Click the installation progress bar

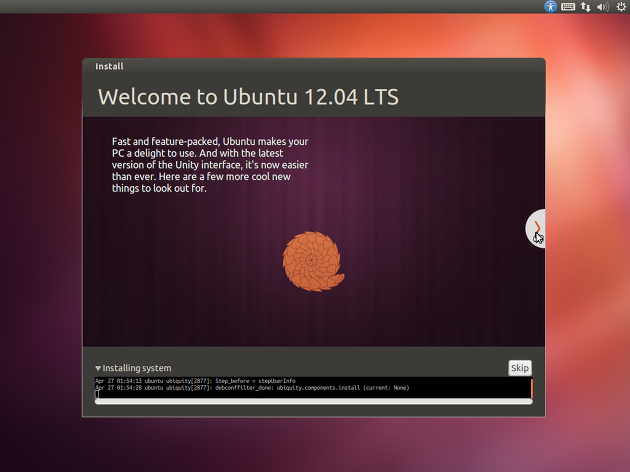click(x=314, y=401)
